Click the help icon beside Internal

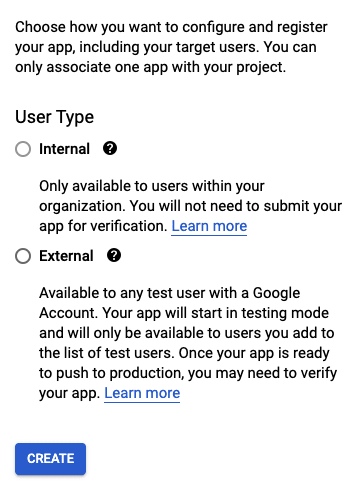(110, 148)
